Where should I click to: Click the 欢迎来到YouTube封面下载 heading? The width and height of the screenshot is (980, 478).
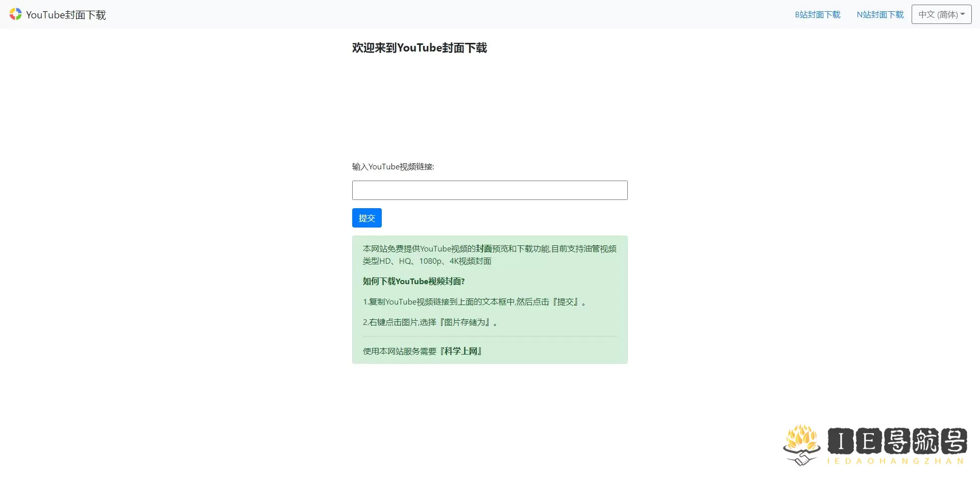(419, 47)
